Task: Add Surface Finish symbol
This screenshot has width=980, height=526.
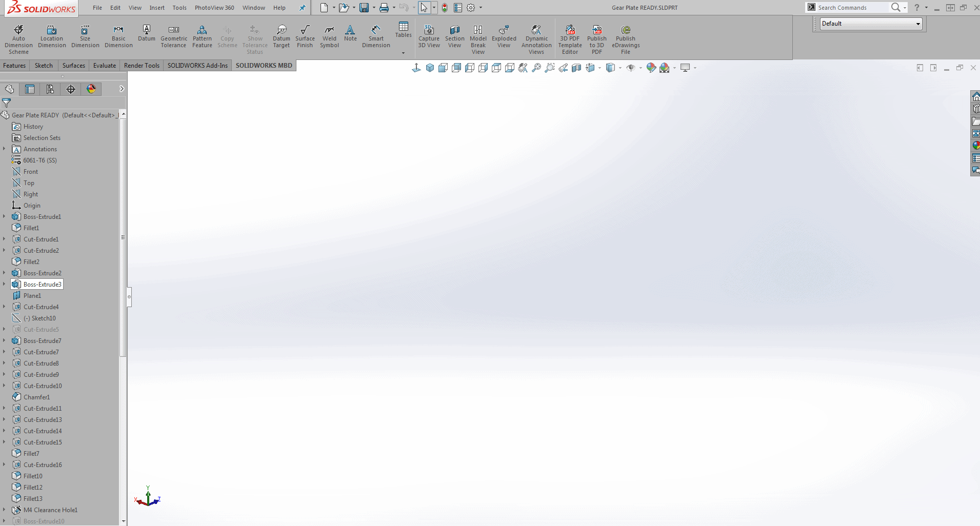Action: coord(305,36)
